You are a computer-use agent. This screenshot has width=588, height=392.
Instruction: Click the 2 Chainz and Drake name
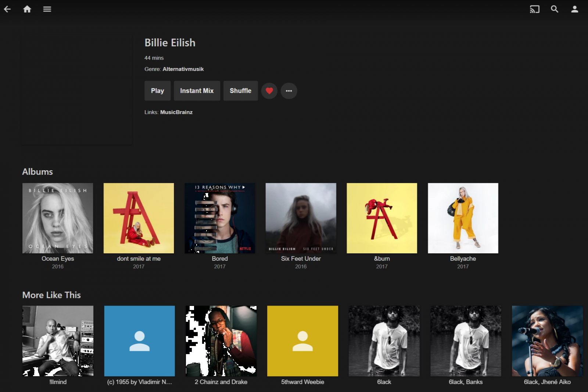tap(221, 382)
